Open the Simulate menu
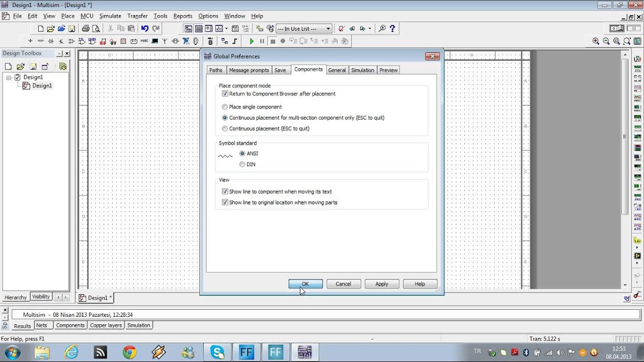This screenshot has width=644, height=362. [110, 16]
